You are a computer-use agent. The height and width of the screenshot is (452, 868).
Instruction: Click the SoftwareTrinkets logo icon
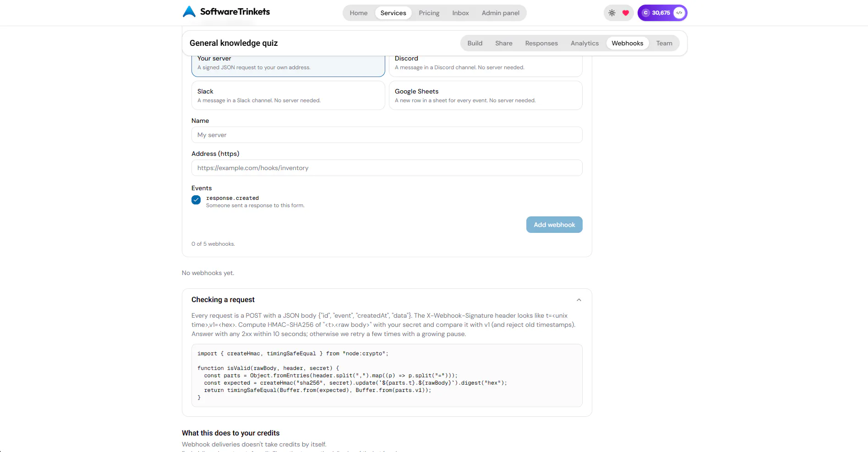[189, 11]
